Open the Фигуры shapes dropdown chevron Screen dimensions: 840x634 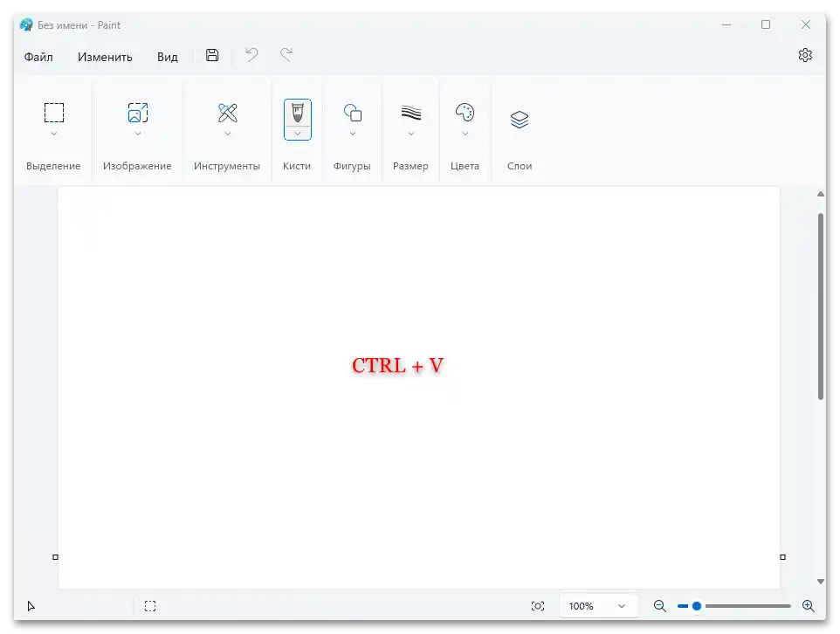coord(352,134)
